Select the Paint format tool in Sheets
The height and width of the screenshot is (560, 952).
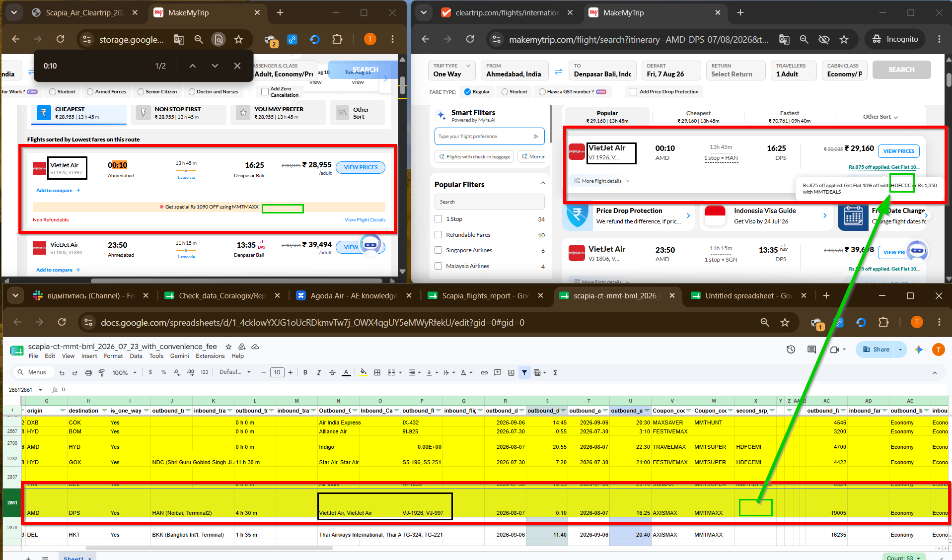click(102, 372)
